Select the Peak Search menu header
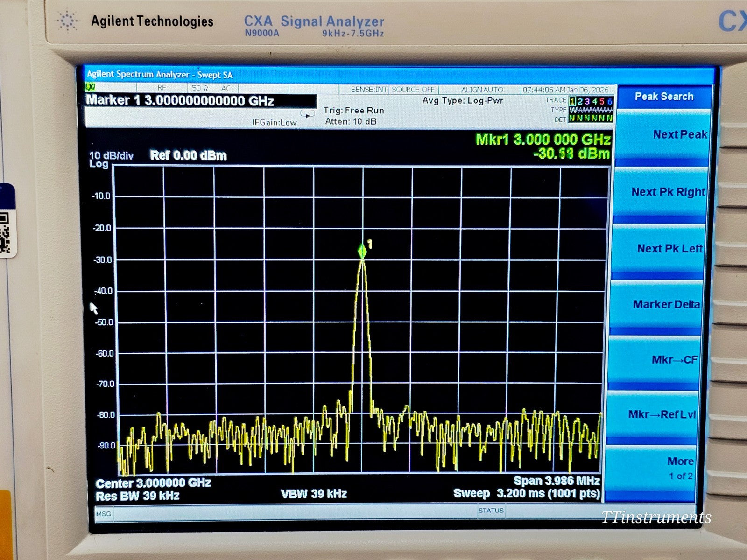This screenshot has height=560, width=747. click(x=663, y=97)
